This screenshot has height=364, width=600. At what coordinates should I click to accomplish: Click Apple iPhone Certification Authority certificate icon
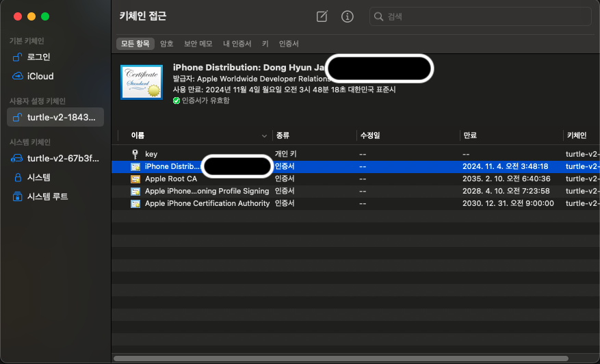pos(135,203)
